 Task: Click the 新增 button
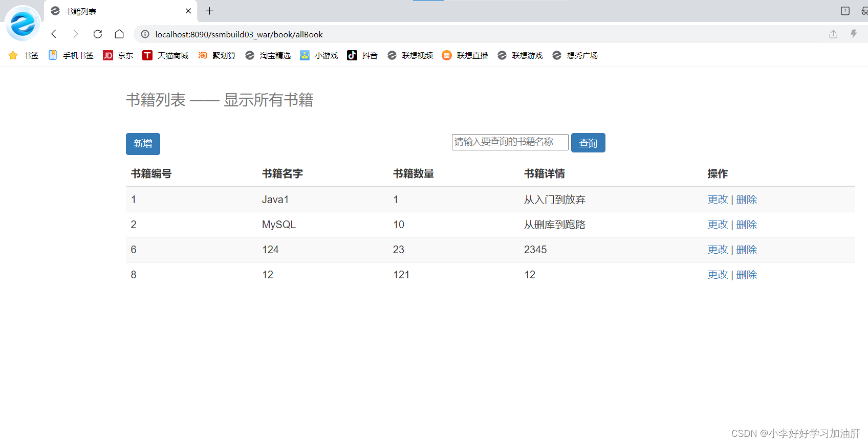tap(143, 144)
